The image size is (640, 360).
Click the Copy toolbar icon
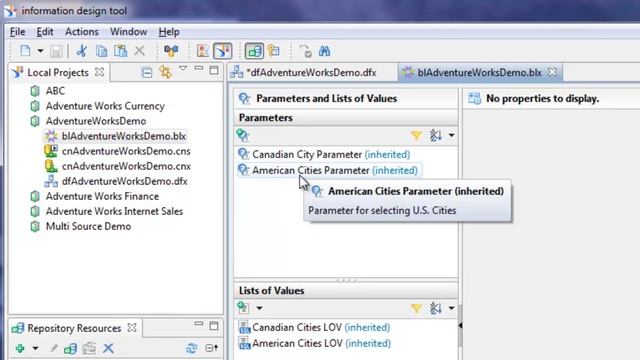(101, 51)
